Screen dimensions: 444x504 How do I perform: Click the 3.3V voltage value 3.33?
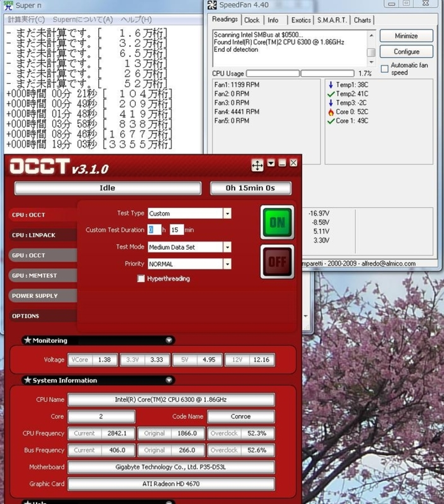[x=157, y=360]
